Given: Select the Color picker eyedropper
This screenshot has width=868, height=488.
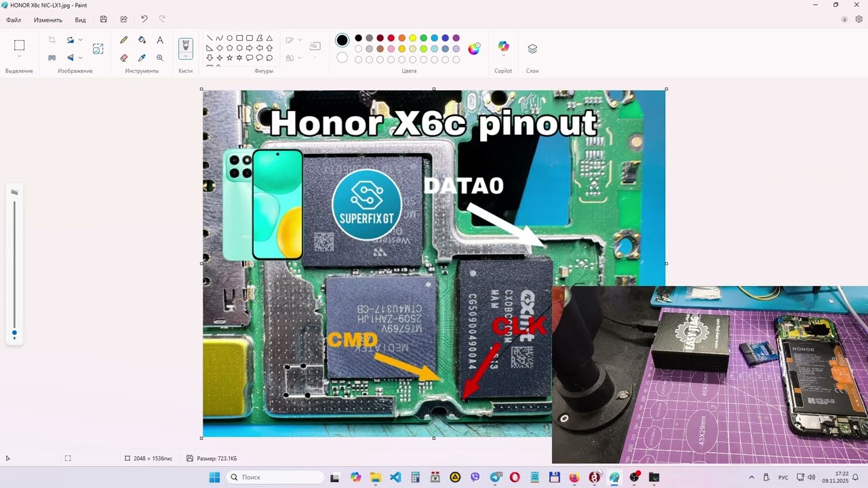Looking at the screenshot, I should (x=142, y=58).
